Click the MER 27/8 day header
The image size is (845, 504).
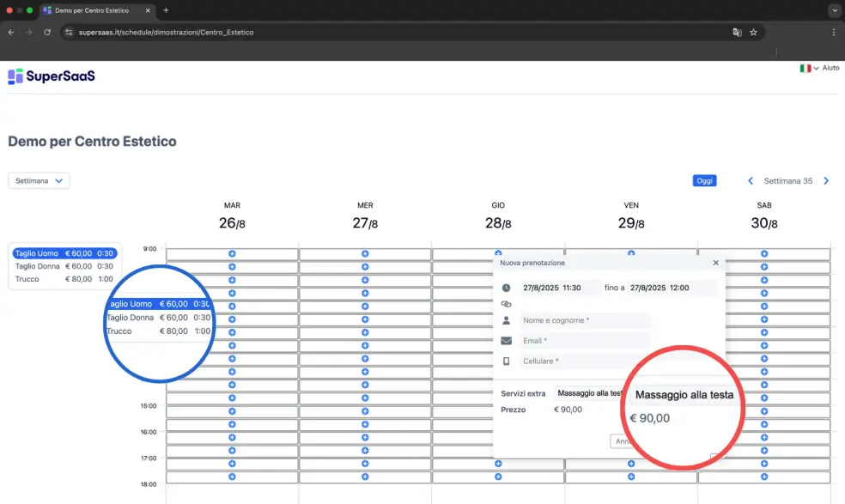(x=365, y=216)
